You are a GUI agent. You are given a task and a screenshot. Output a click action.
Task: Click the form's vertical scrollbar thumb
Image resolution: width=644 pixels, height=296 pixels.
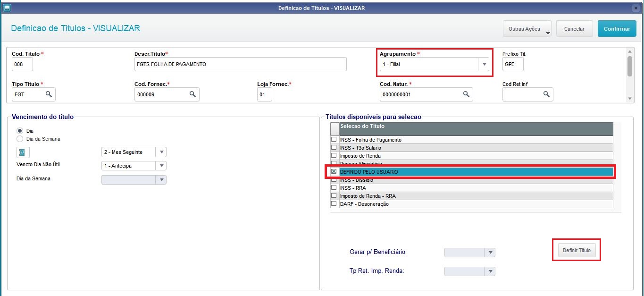coord(629,66)
